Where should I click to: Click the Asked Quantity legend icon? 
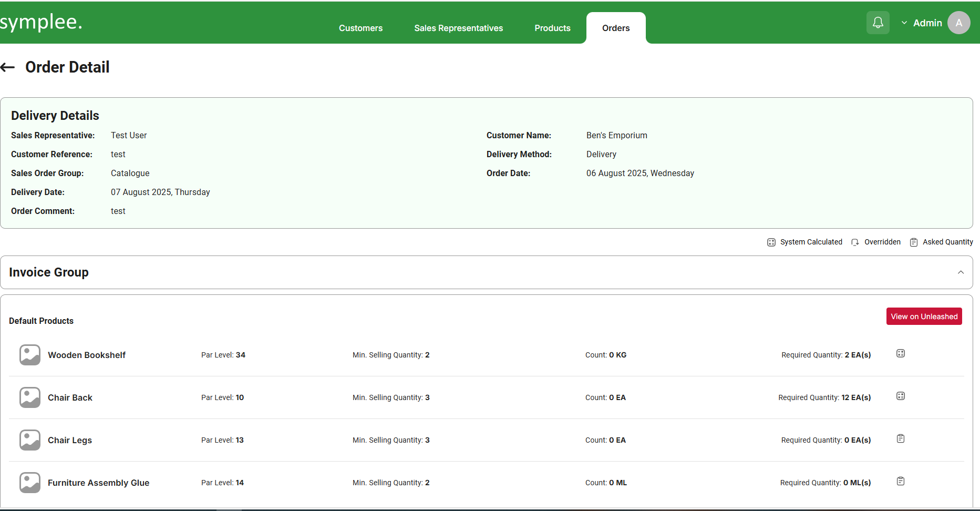click(x=914, y=242)
